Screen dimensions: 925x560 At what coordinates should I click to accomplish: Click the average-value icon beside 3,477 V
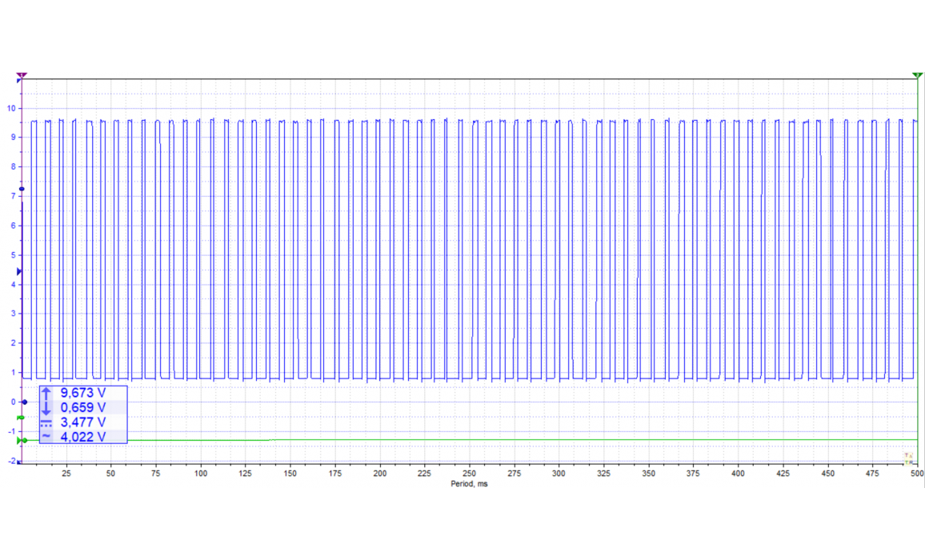pyautogui.click(x=46, y=422)
